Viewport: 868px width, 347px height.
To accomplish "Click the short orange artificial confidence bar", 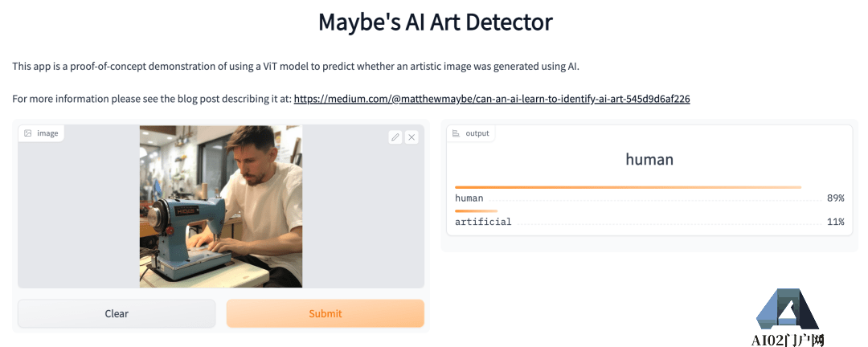I will click(x=476, y=211).
